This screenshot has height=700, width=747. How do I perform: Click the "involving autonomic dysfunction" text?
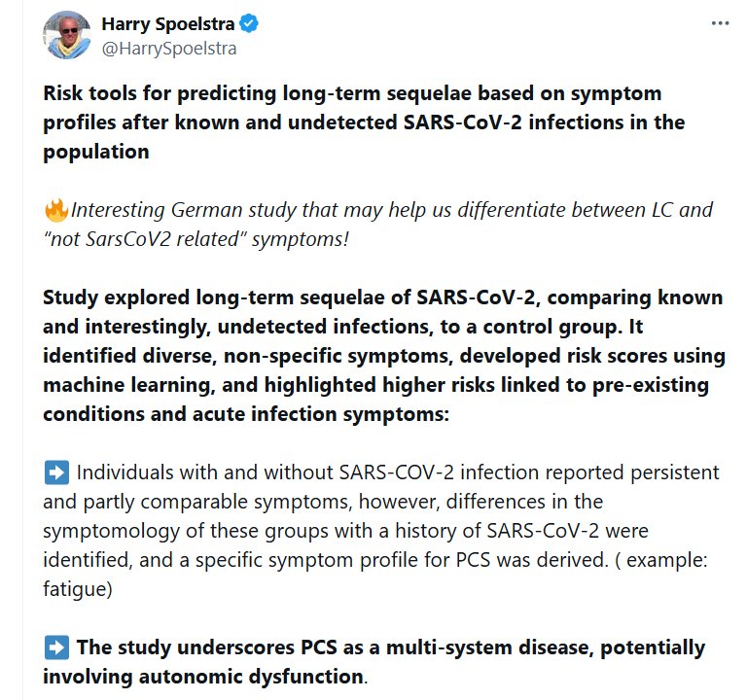click(201, 676)
